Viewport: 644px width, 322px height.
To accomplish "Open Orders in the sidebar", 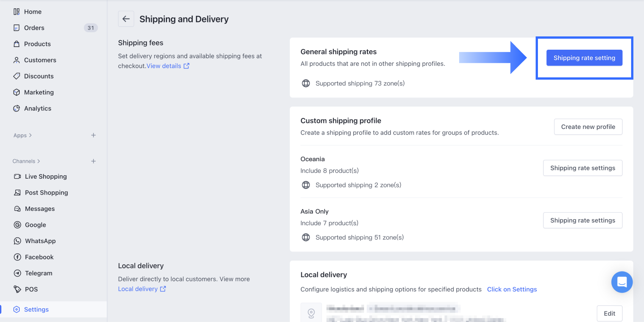I will point(34,28).
